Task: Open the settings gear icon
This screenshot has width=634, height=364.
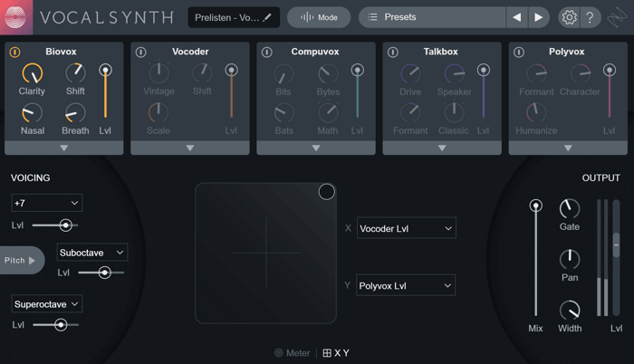Action: 569,17
